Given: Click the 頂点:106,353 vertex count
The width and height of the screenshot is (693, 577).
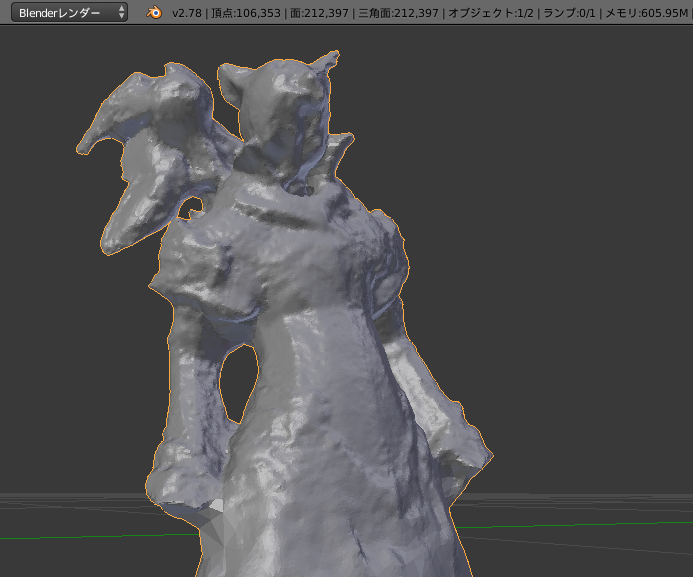Looking at the screenshot, I should click(246, 13).
